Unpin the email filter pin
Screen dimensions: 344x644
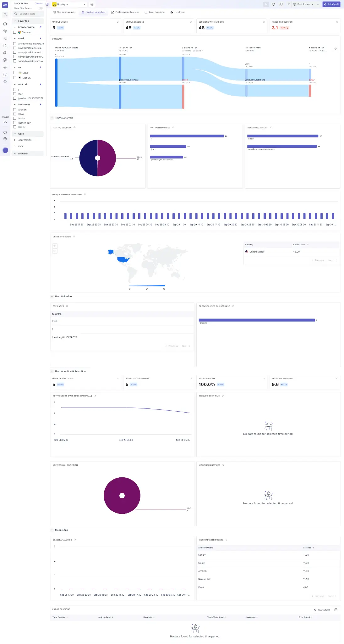41,38
